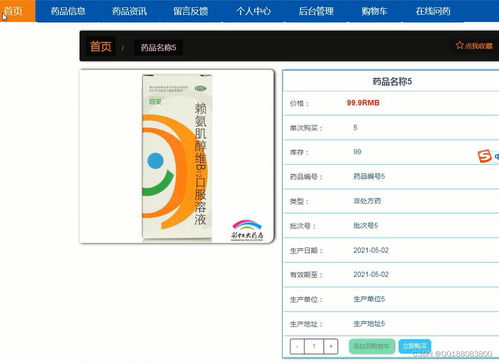Select 留言反馈 in the navigation bar
Image resolution: width=499 pixels, height=362 pixels.
tap(191, 11)
